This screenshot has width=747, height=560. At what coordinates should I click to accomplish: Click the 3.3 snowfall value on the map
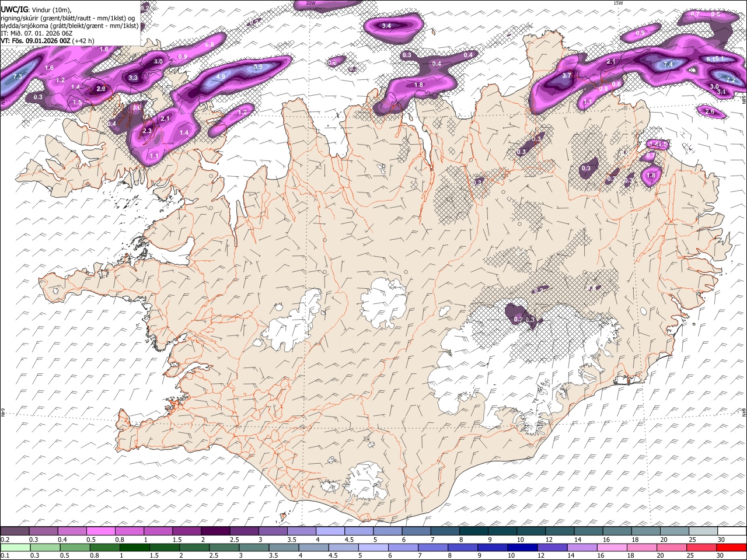(133, 78)
